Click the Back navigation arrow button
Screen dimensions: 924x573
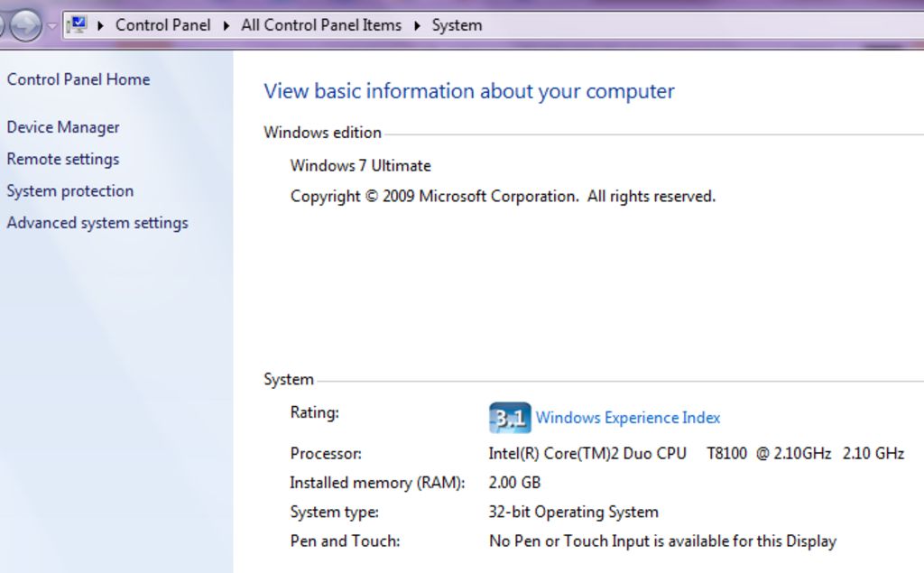click(x=3, y=25)
